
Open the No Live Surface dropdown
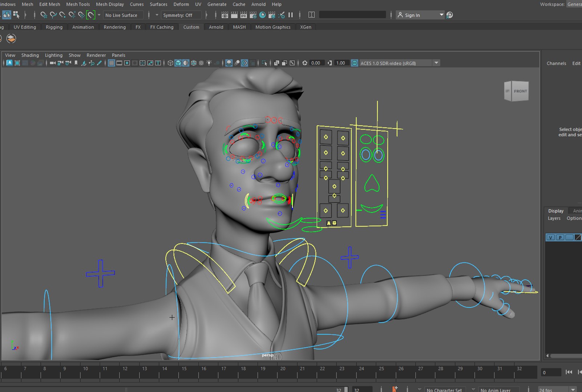124,15
